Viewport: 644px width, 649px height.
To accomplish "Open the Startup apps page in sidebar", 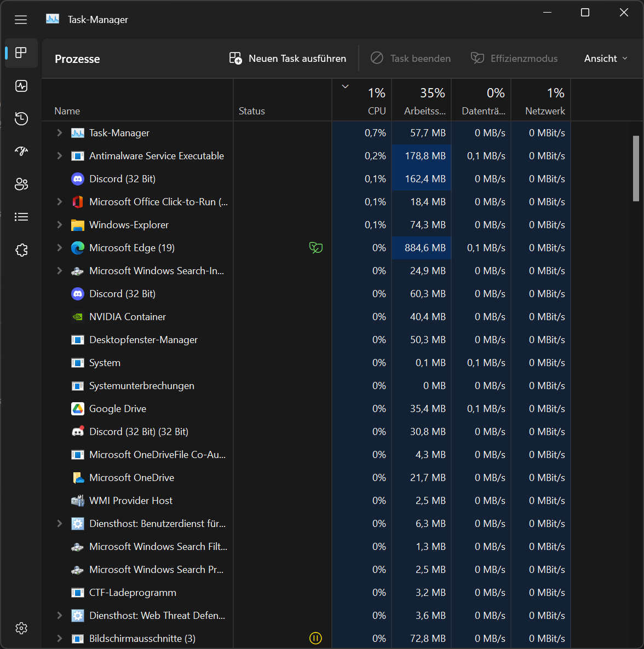I will pyautogui.click(x=21, y=151).
